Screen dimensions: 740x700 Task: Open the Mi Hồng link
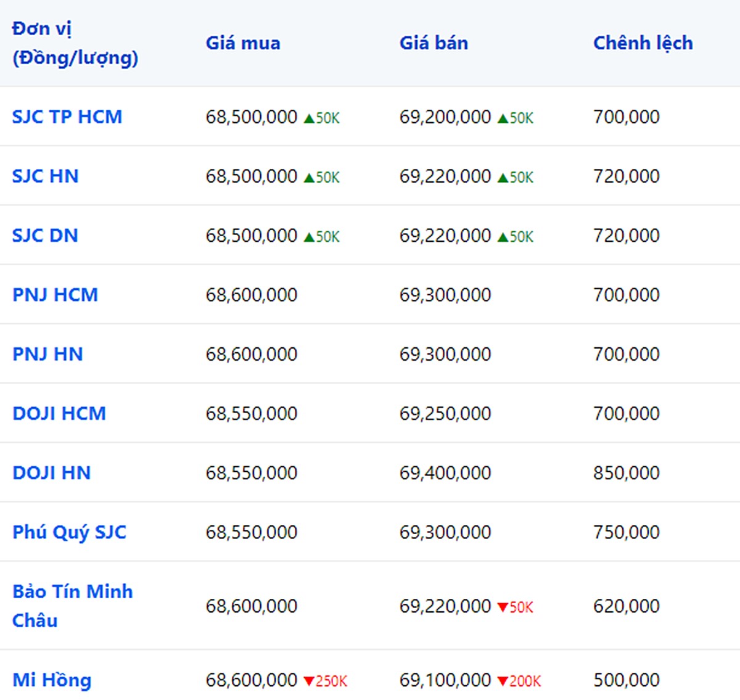pos(52,680)
